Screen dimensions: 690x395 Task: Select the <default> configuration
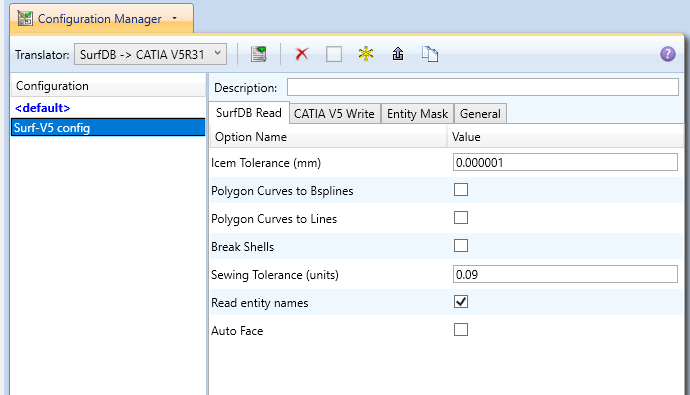pyautogui.click(x=43, y=108)
